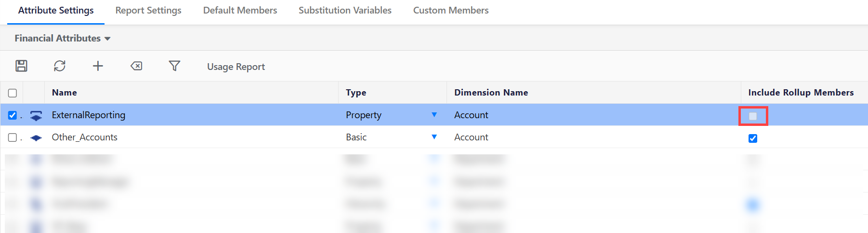
Task: Click the delete backspace icon in toolbar
Action: point(136,66)
